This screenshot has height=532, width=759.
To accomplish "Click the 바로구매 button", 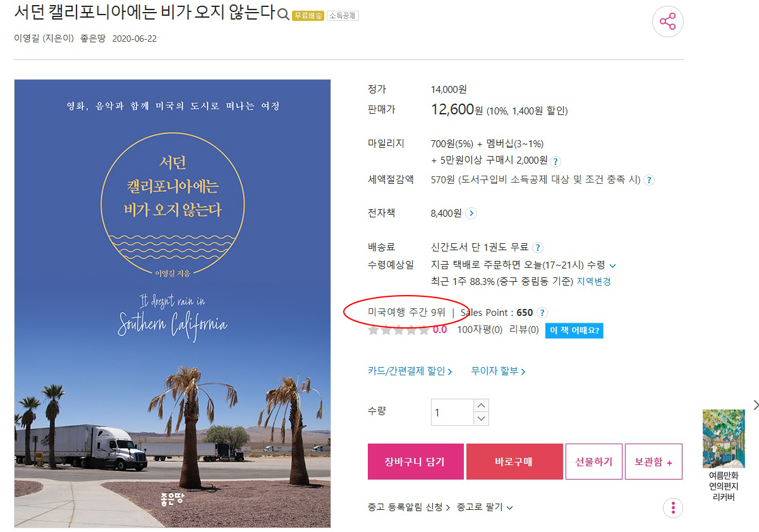I will pyautogui.click(x=514, y=462).
